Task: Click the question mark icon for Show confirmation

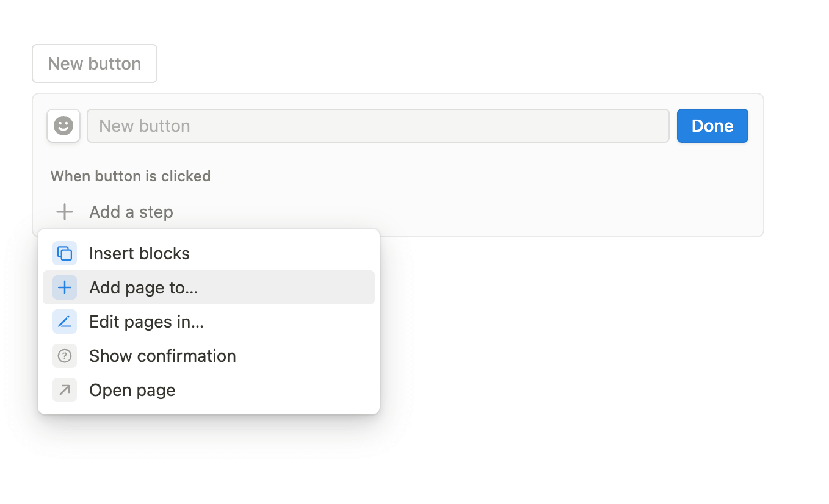Action: coord(65,356)
